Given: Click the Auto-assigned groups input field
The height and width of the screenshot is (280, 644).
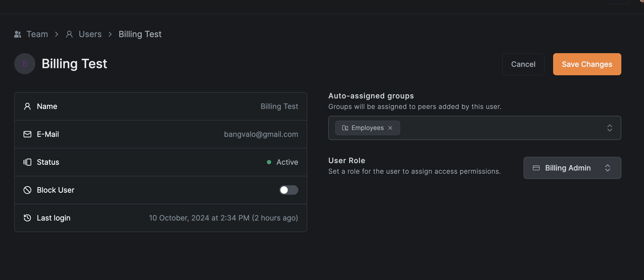Looking at the screenshot, I should [x=501, y=128].
